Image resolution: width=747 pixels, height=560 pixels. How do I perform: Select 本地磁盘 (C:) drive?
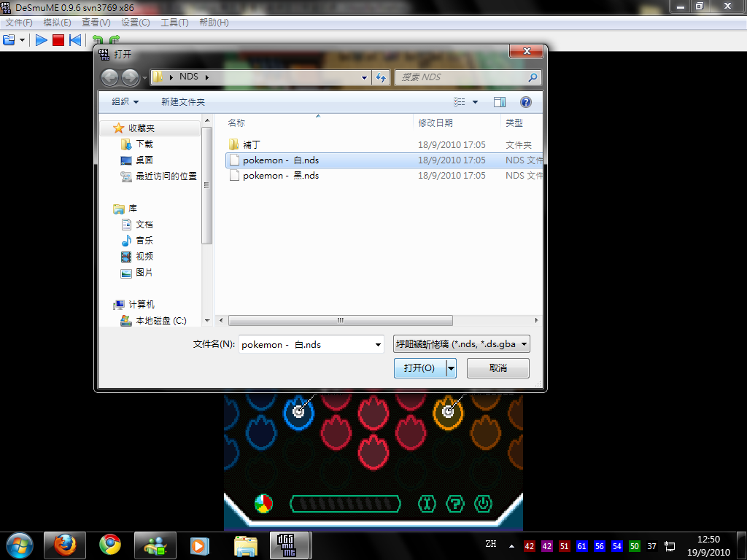click(x=160, y=321)
